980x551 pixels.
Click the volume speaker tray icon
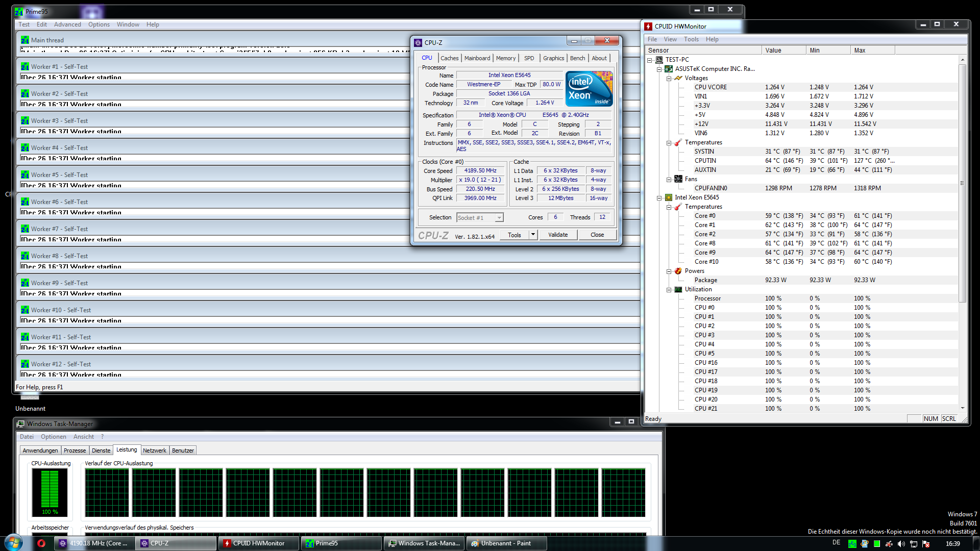901,544
